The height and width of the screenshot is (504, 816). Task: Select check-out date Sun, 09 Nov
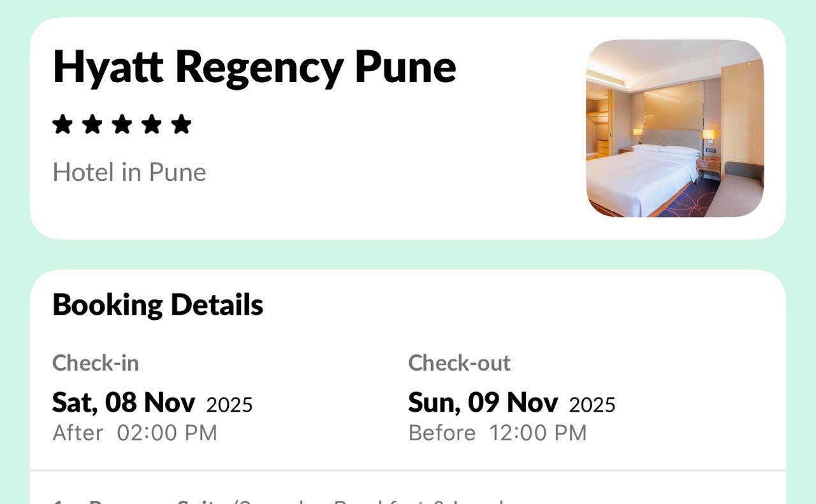(483, 402)
